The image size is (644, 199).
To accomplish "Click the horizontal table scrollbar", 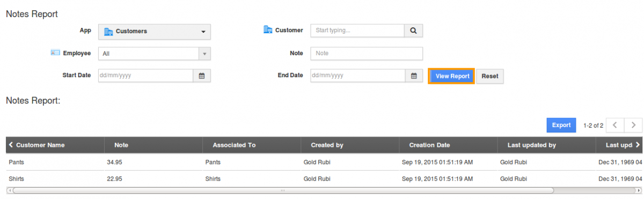I will (283, 190).
